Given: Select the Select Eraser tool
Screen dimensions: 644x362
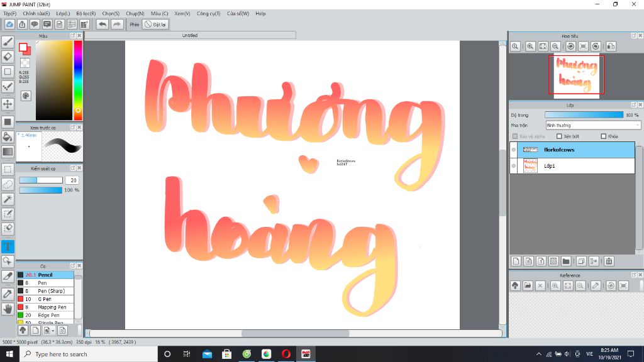Looking at the screenshot, I should (x=8, y=229).
